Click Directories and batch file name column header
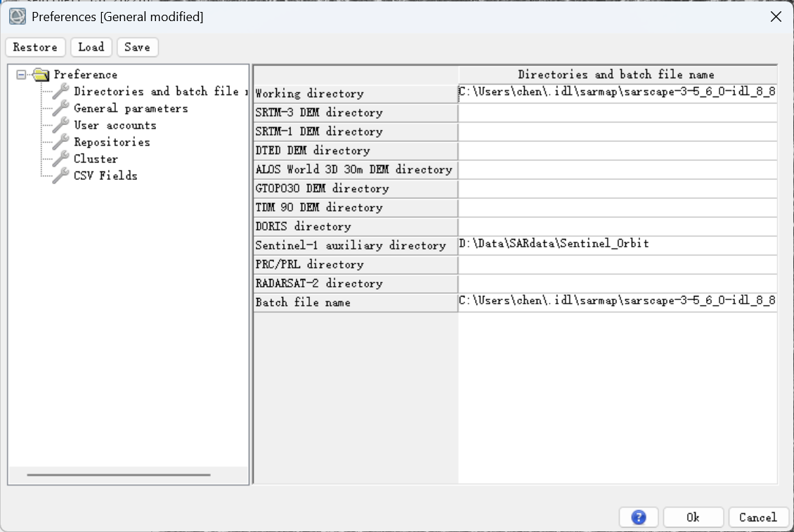 617,74
